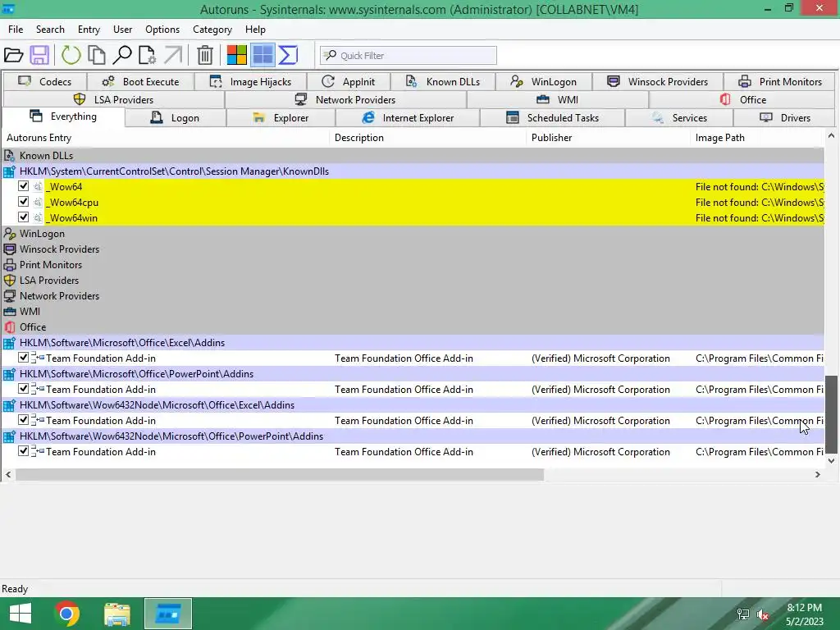Click the Jump to entry arrow icon
The width and height of the screenshot is (840, 630).
click(172, 55)
